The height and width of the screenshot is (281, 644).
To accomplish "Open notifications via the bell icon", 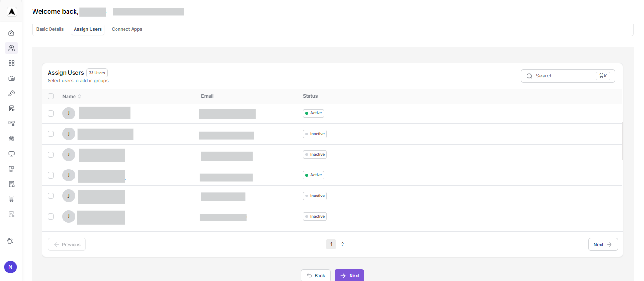I will (10, 241).
